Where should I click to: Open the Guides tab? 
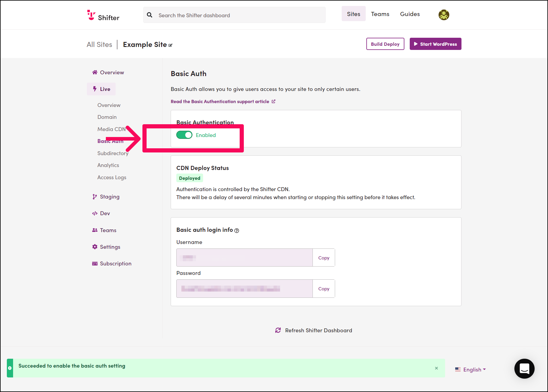pos(410,14)
